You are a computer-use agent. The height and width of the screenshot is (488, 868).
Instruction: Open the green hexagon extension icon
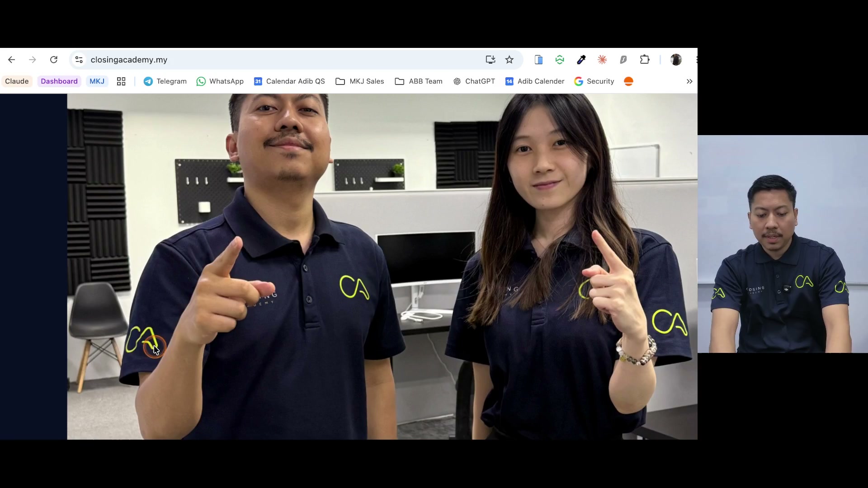pyautogui.click(x=560, y=60)
